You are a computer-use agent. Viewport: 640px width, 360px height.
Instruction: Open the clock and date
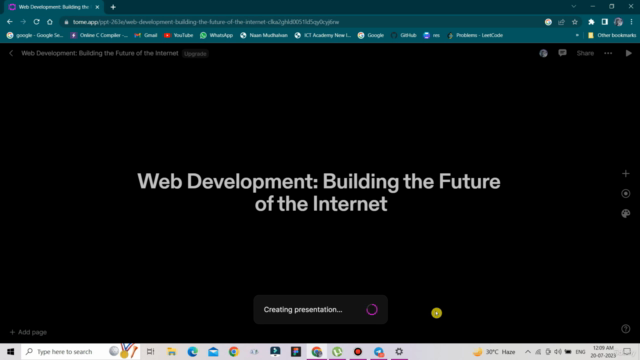pyautogui.click(x=603, y=352)
